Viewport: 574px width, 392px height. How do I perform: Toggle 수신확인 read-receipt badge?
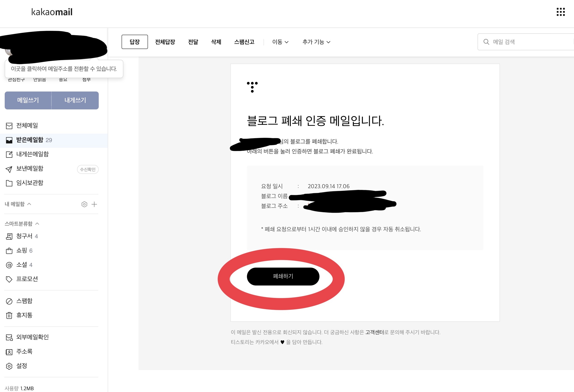88,169
